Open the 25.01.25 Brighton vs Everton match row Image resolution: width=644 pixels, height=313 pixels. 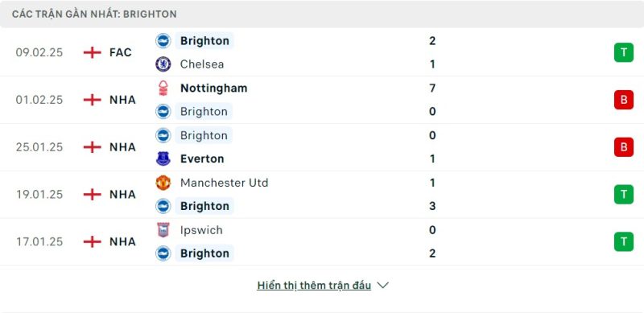coord(322,147)
